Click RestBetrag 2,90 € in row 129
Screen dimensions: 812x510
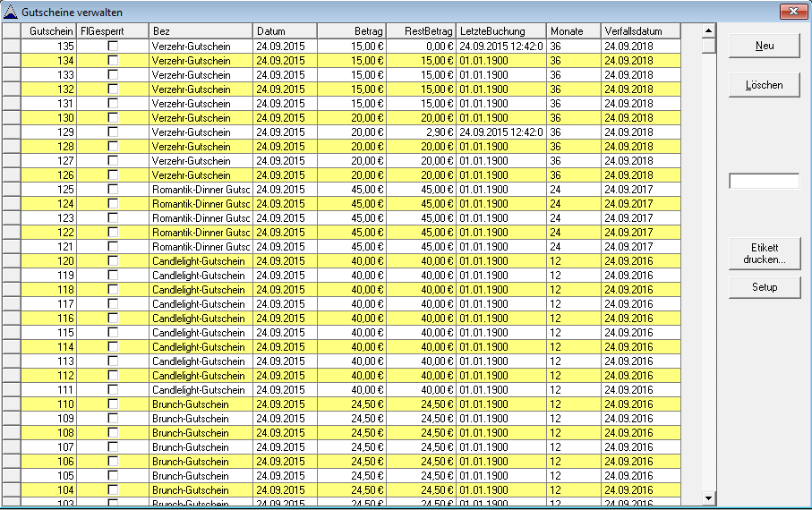click(421, 132)
